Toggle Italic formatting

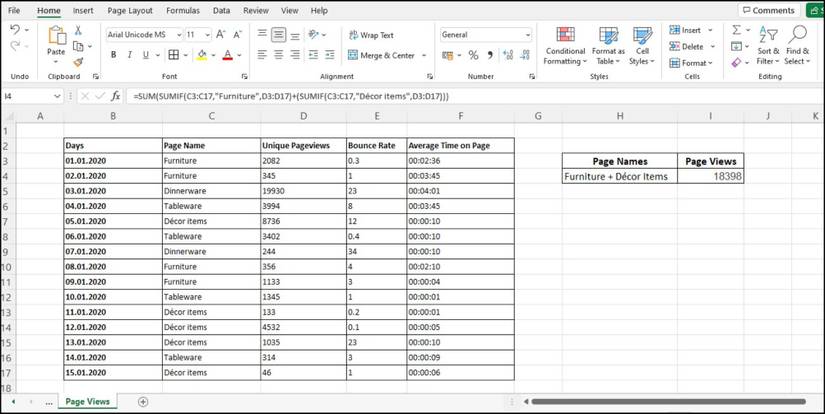(129, 56)
